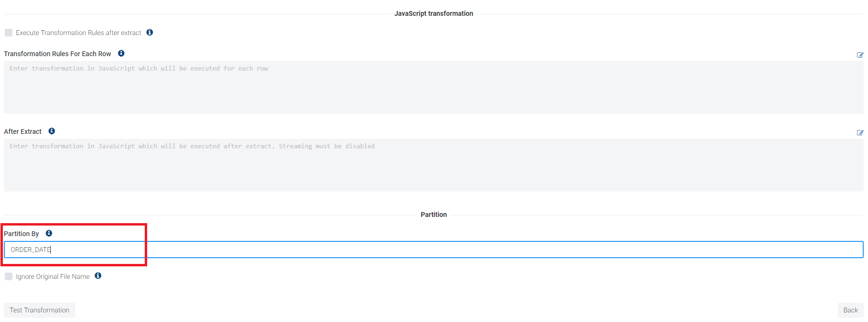Click the 'Partition By' label text
The image size is (868, 322).
point(21,234)
